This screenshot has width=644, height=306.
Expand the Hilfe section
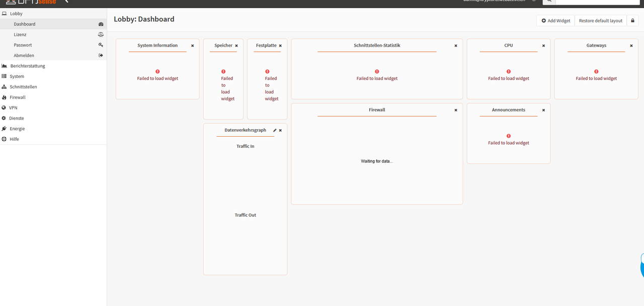click(x=53, y=139)
